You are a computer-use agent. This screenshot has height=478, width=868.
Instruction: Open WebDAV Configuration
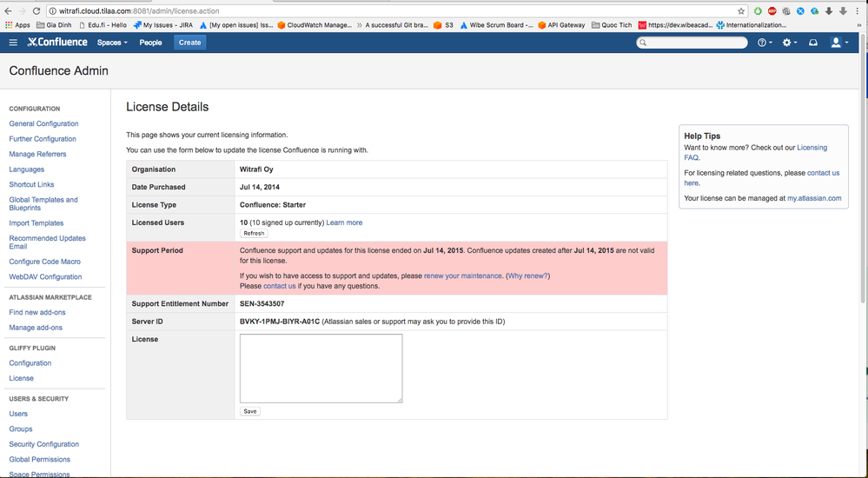click(x=45, y=277)
